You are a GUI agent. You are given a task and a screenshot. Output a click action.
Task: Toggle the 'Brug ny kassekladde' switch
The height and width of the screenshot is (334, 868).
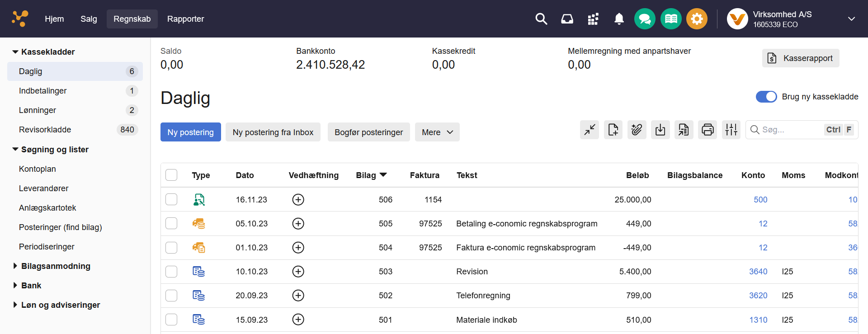pos(766,97)
